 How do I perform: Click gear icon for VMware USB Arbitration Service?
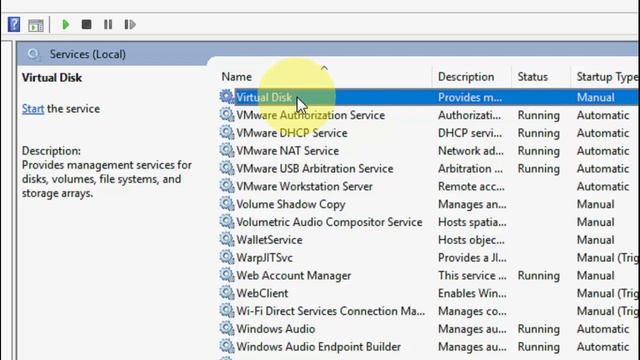click(227, 168)
